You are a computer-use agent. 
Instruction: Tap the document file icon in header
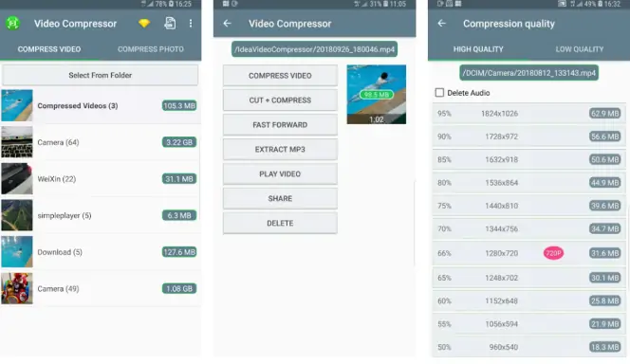[x=170, y=24]
